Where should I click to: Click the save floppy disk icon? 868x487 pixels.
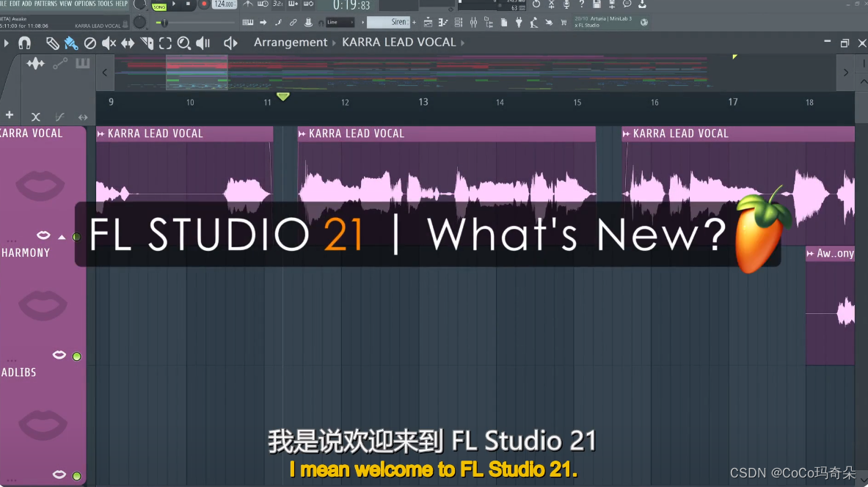click(597, 4)
